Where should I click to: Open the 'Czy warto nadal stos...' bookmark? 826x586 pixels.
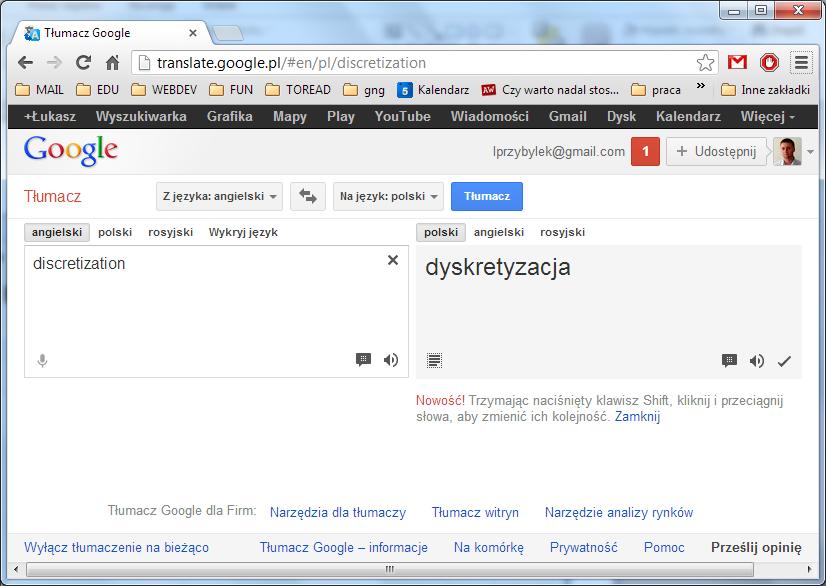click(x=550, y=90)
